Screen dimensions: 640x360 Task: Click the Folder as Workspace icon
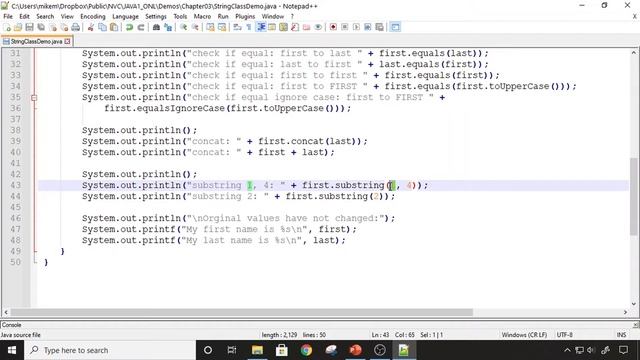pyautogui.click(x=306, y=27)
